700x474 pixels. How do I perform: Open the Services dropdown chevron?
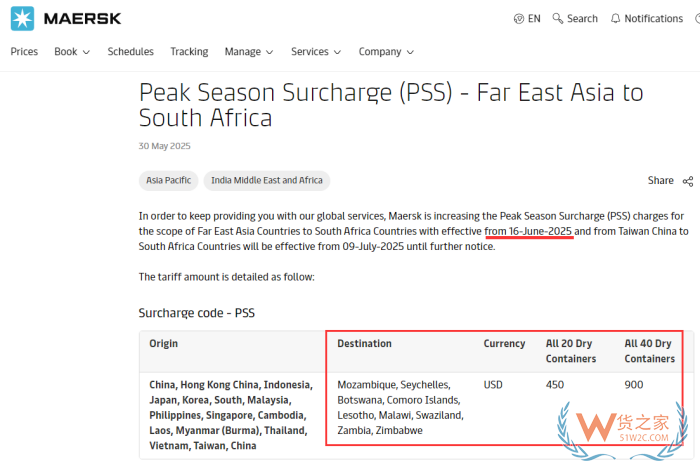[x=338, y=52]
